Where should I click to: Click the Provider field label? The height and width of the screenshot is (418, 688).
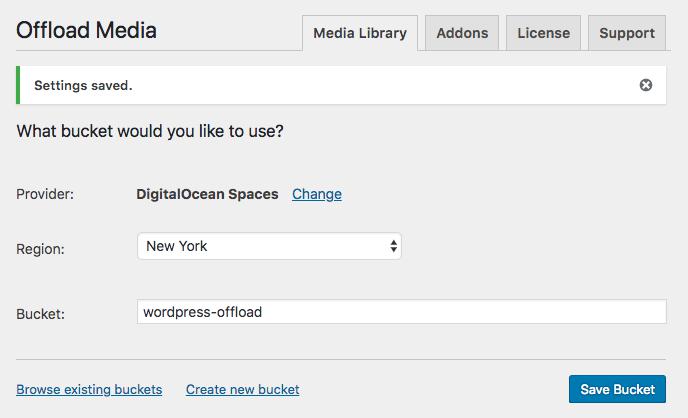point(45,195)
